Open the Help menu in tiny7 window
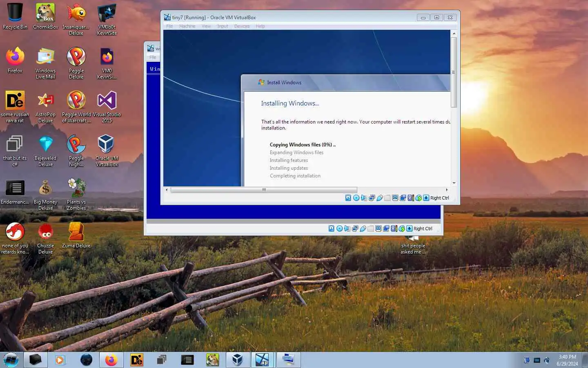 tap(260, 26)
